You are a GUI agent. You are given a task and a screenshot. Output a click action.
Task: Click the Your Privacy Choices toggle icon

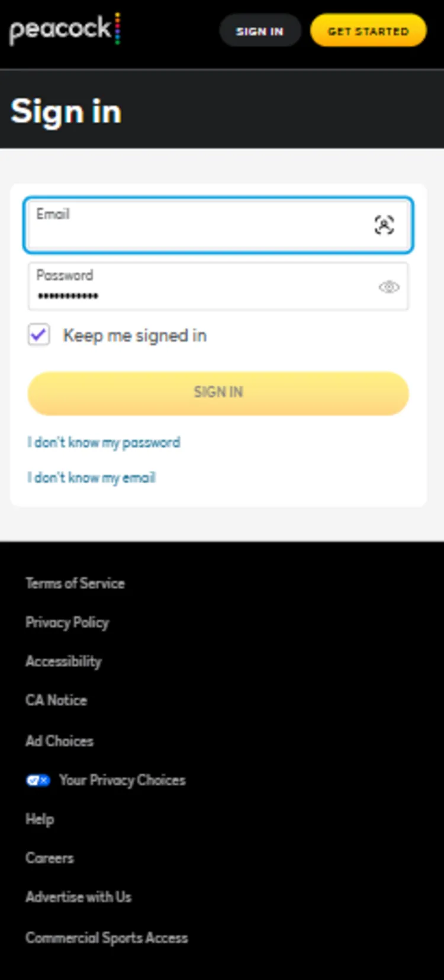(38, 780)
